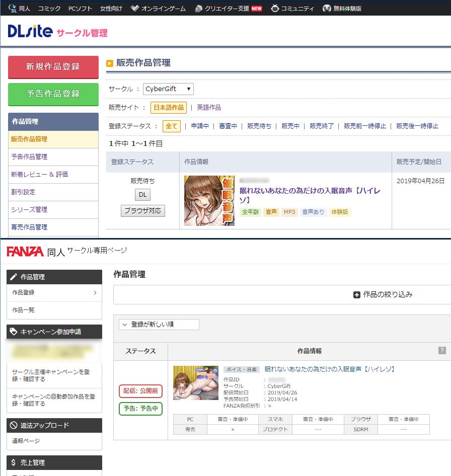Click the ブラウザ対応 button

click(143, 211)
